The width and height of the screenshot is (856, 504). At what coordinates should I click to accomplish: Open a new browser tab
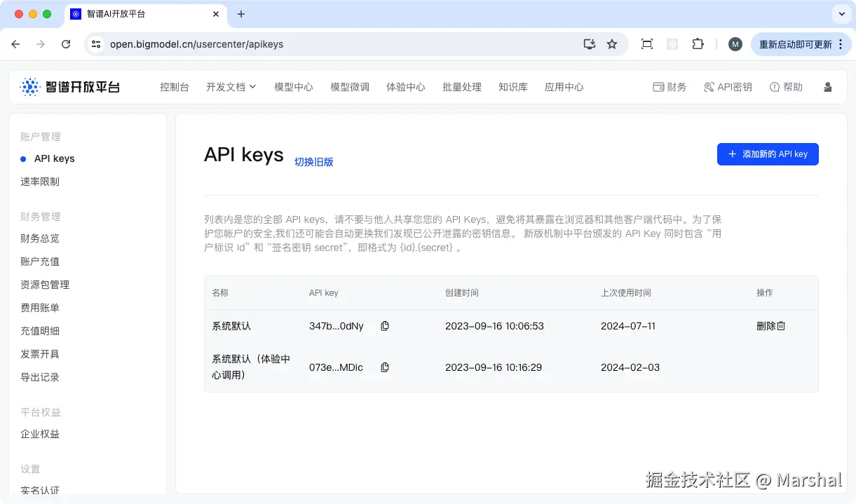(241, 14)
